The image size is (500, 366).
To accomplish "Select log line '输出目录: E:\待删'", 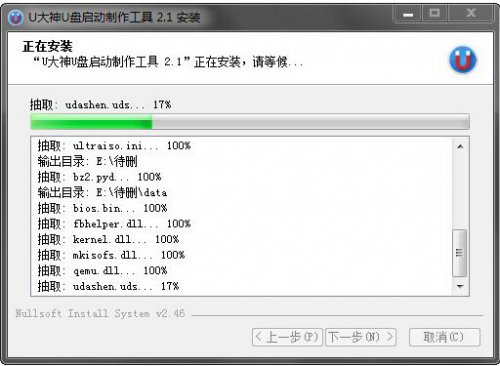I will [x=87, y=161].
